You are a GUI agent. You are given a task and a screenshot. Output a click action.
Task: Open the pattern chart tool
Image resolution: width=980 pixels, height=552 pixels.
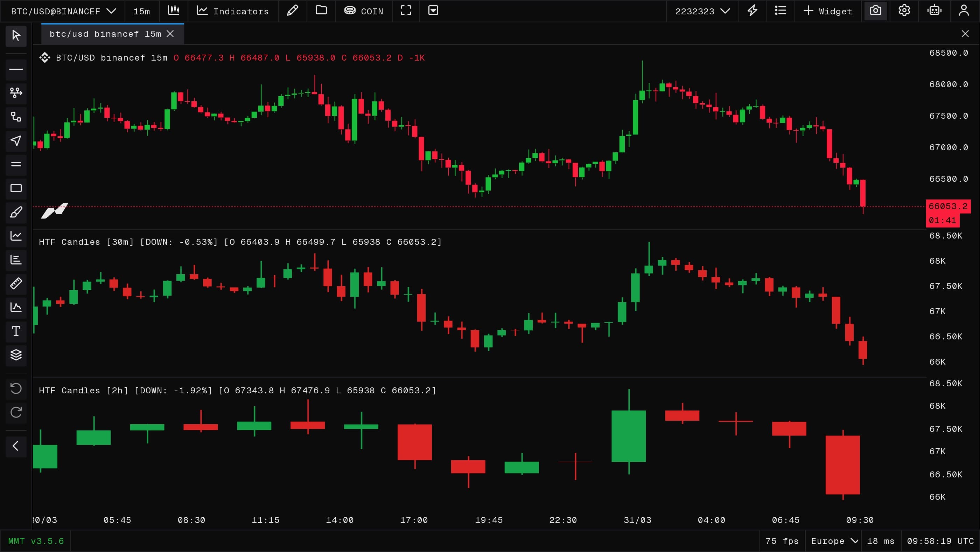pos(16,308)
